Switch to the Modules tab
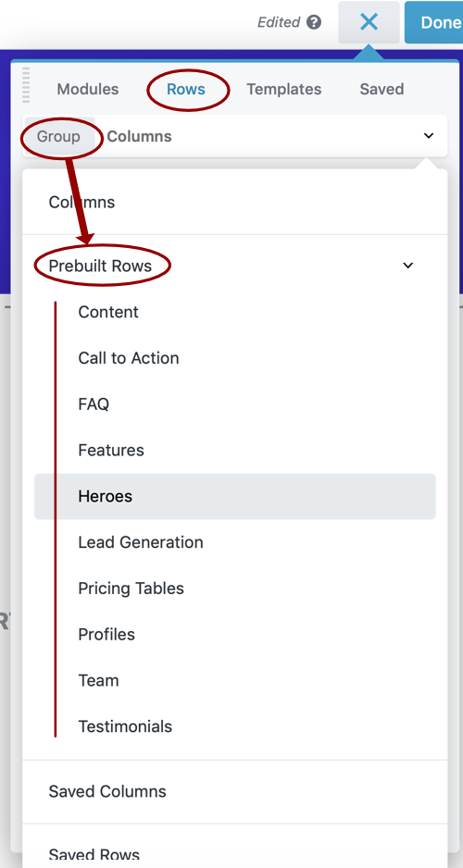This screenshot has width=463, height=868. coord(88,89)
